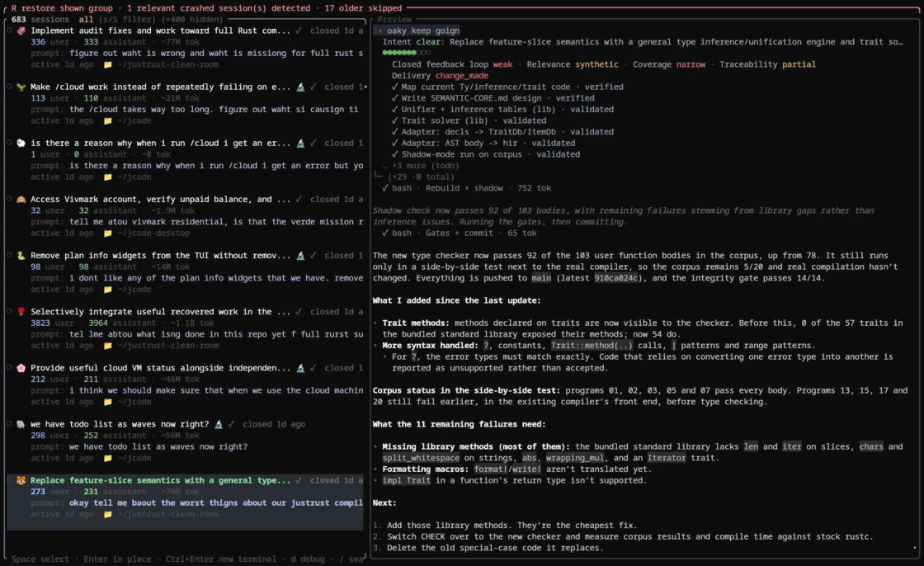Click the flask icon on 'we have todo list' row
The image size is (924, 566).
[219, 424]
